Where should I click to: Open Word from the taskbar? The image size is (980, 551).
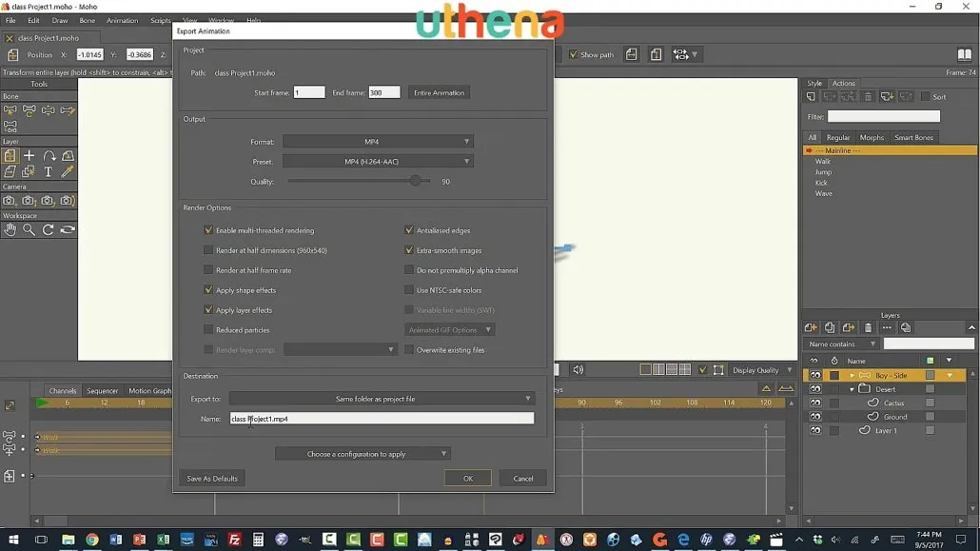pyautogui.click(x=116, y=540)
